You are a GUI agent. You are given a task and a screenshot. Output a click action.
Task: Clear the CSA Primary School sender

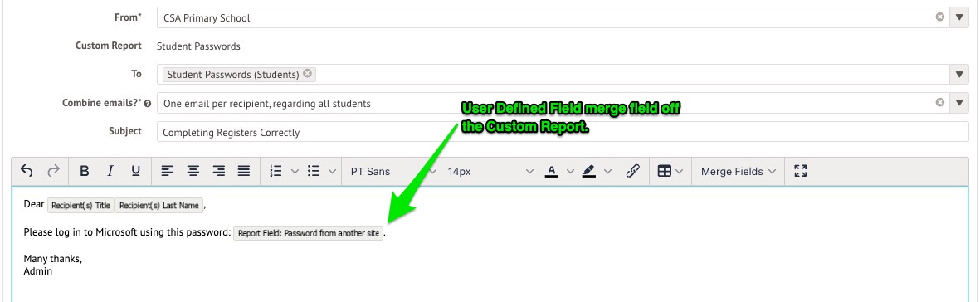(939, 17)
